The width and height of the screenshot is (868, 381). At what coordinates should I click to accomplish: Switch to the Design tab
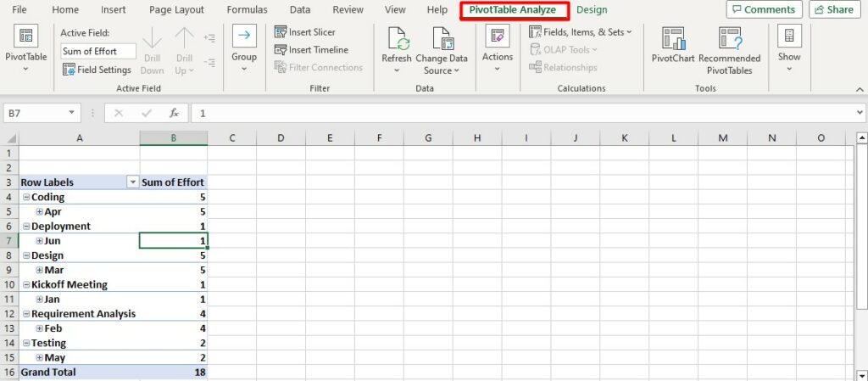coord(592,9)
